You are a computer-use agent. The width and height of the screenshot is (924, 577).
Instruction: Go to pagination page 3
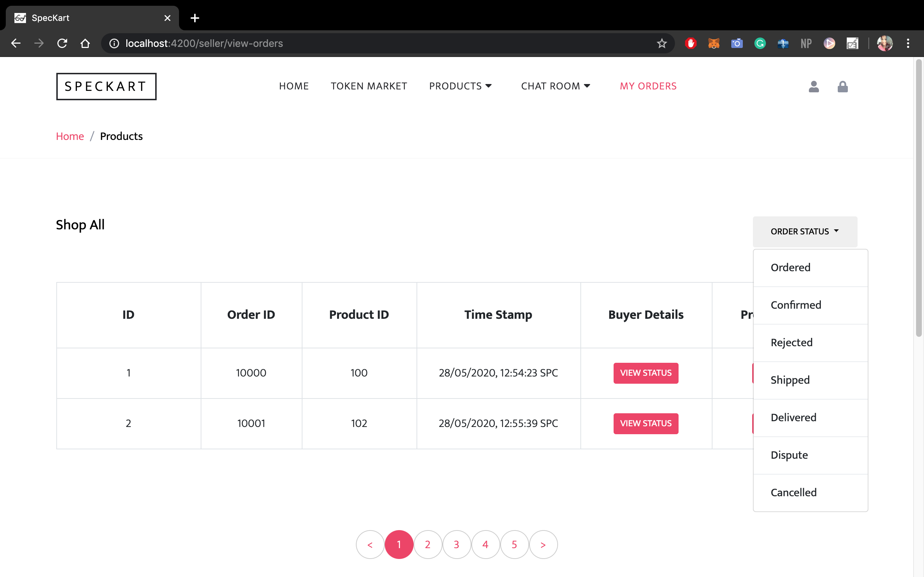tap(456, 545)
